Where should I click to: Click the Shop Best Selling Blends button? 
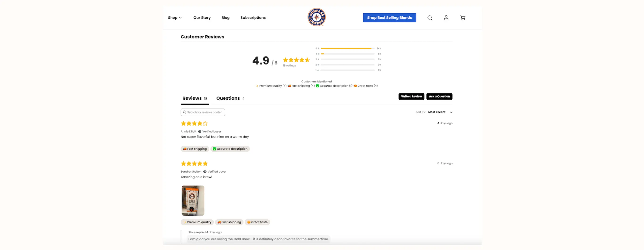tap(389, 17)
